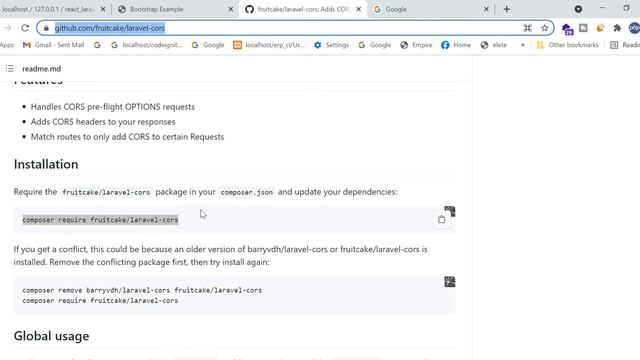Open the Google bookmark after localhost/codeignit
Image resolution: width=640 pixels, height=360 pixels.
click(x=208, y=45)
